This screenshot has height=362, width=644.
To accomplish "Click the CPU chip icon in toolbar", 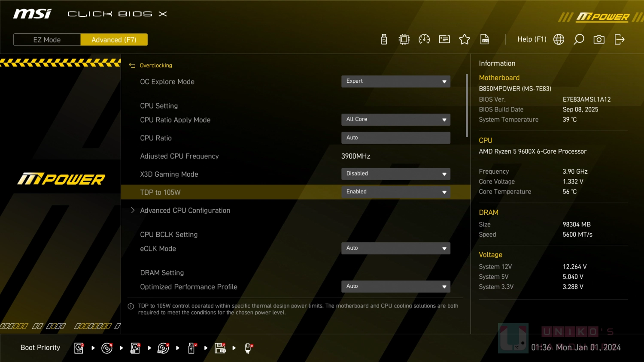I will click(x=404, y=39).
